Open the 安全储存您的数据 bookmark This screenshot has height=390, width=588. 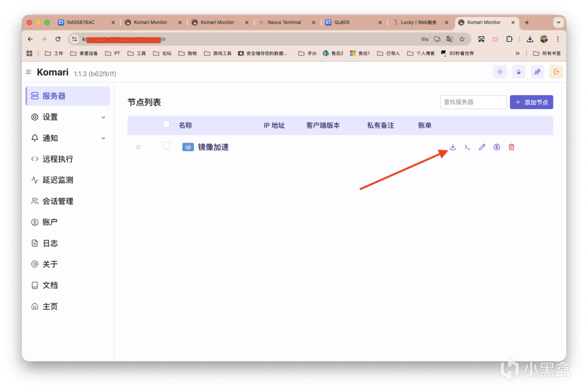pos(262,53)
